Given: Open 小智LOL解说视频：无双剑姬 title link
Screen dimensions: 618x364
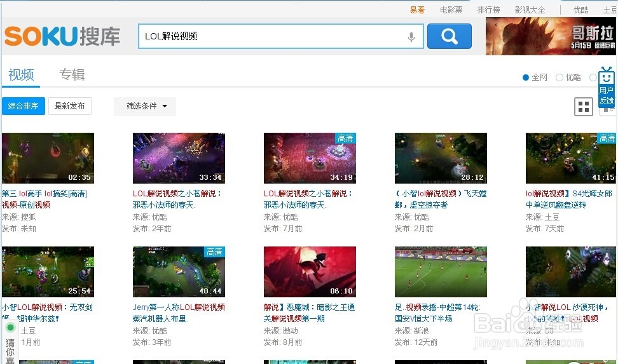Looking at the screenshot, I should [x=47, y=313].
